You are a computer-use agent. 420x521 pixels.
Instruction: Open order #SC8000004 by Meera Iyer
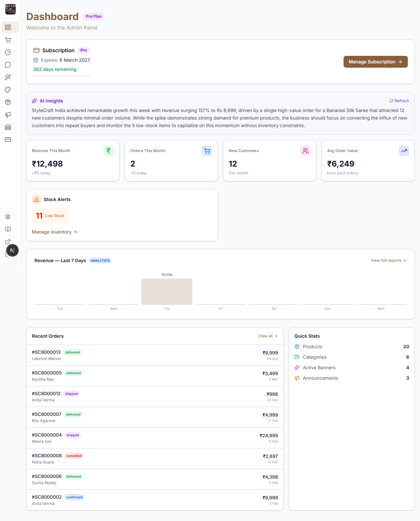tap(155, 438)
